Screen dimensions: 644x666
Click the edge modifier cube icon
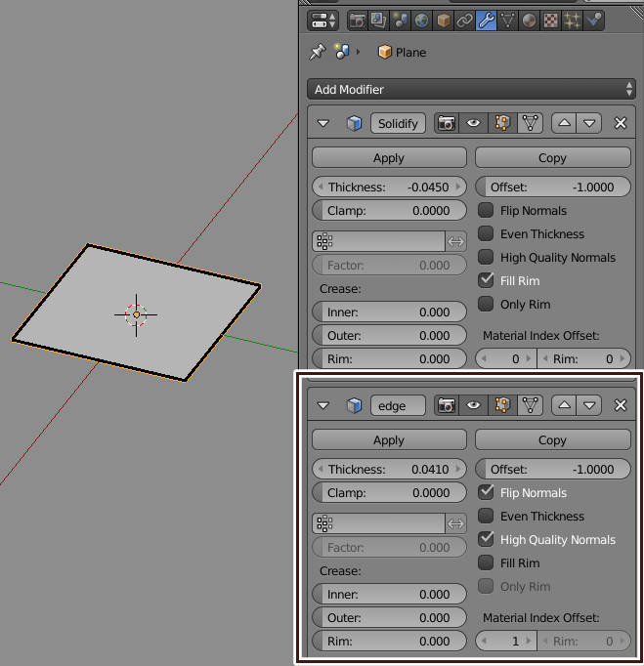(x=354, y=405)
